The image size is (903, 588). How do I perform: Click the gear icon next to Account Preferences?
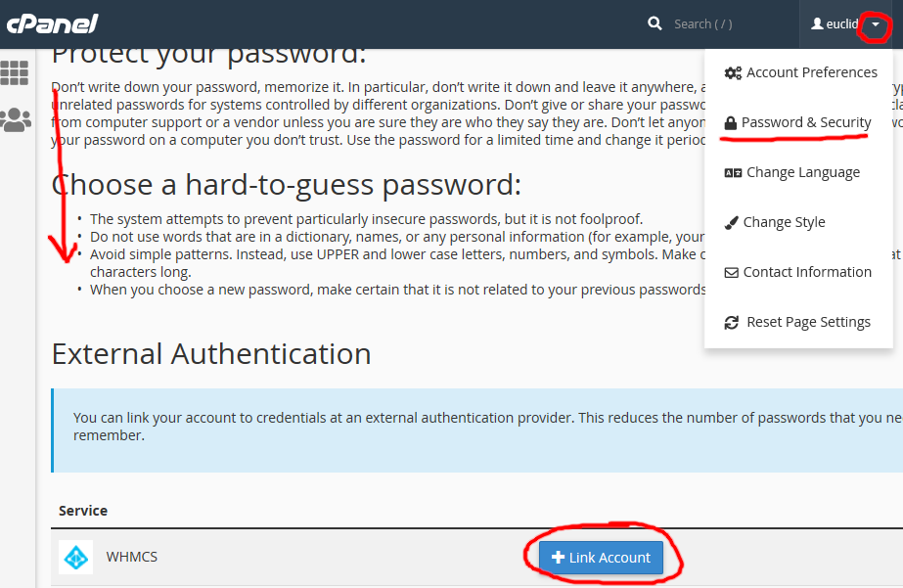click(730, 71)
